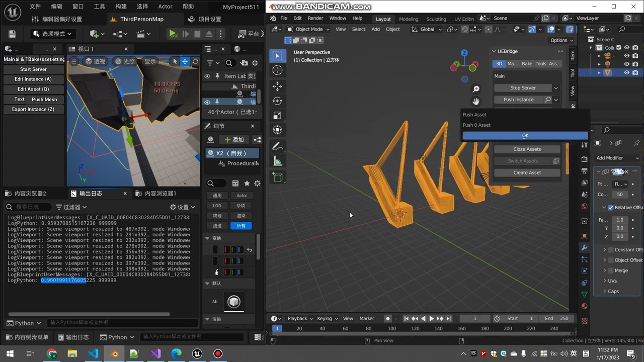Select the Bake tab in UEBridge panel
Viewport: 644px width, 362px height.
click(x=527, y=64)
